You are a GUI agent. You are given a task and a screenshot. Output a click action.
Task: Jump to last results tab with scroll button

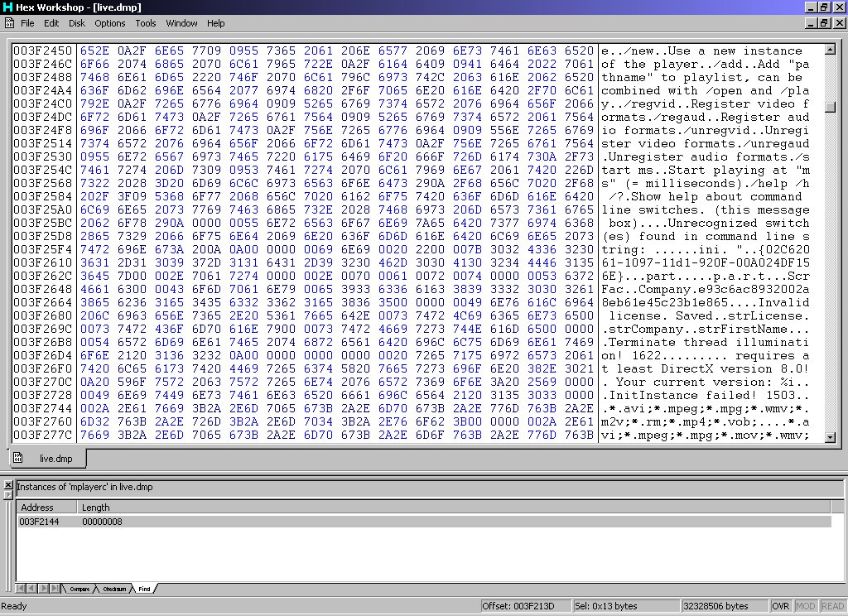55,589
